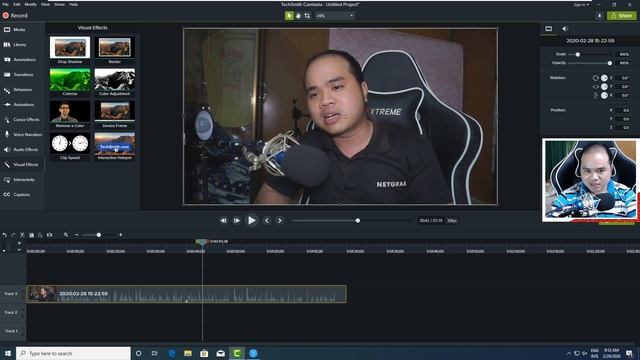The image size is (640, 360).
Task: Click the timeline Redo icon
Action: point(13,235)
